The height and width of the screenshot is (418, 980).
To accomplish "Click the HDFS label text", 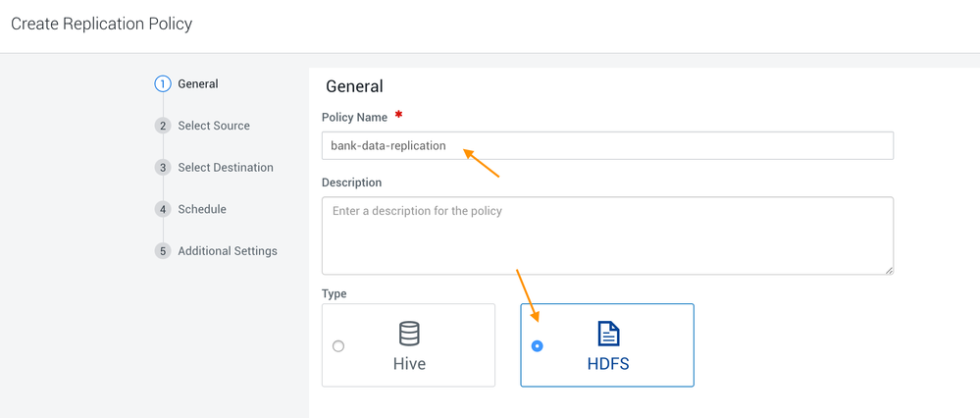I will coord(608,363).
